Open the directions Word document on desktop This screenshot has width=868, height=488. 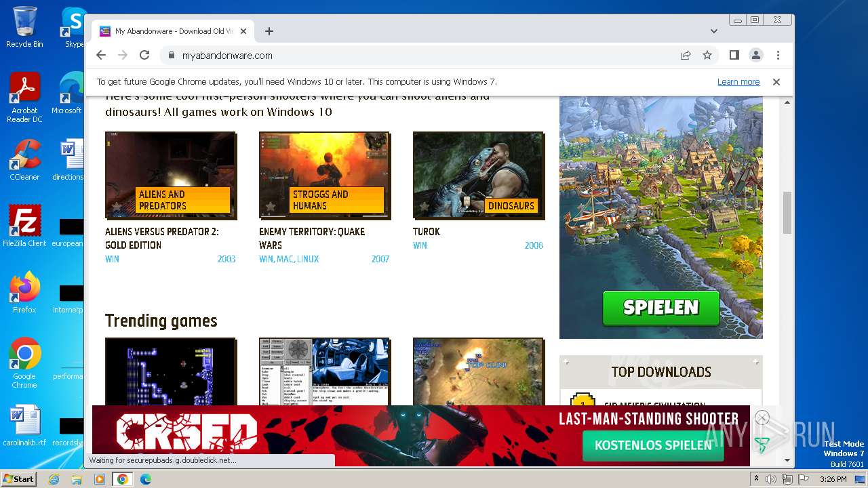pyautogui.click(x=68, y=160)
